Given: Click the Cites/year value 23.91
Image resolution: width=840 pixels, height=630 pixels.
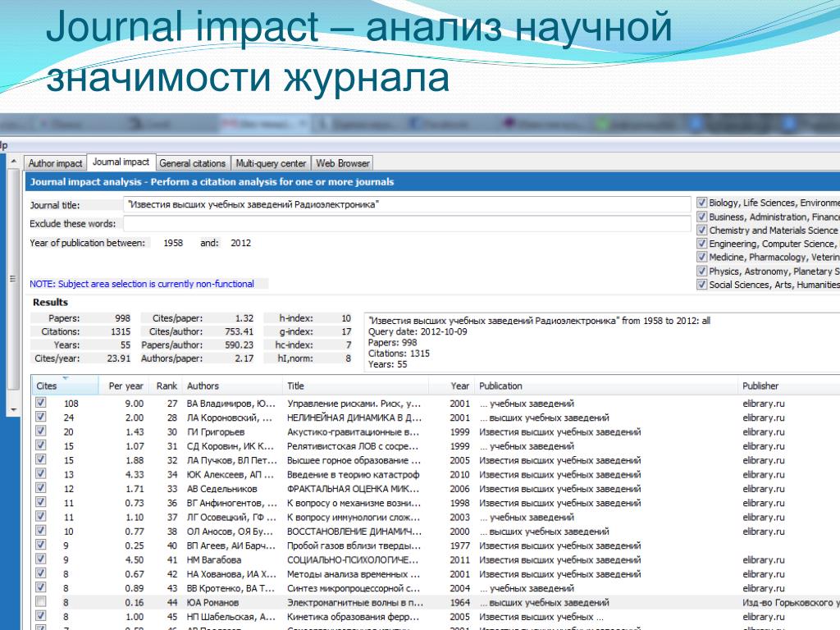Looking at the screenshot, I should tap(118, 358).
